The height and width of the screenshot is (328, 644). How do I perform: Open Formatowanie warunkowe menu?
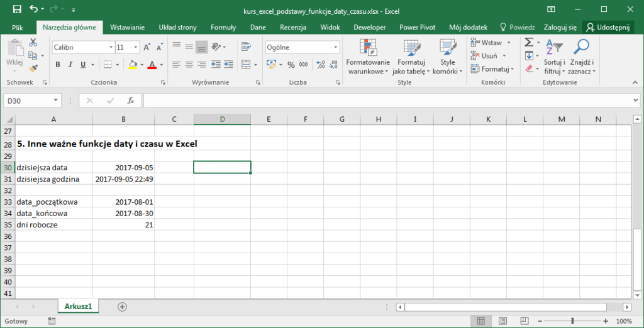tap(367, 57)
